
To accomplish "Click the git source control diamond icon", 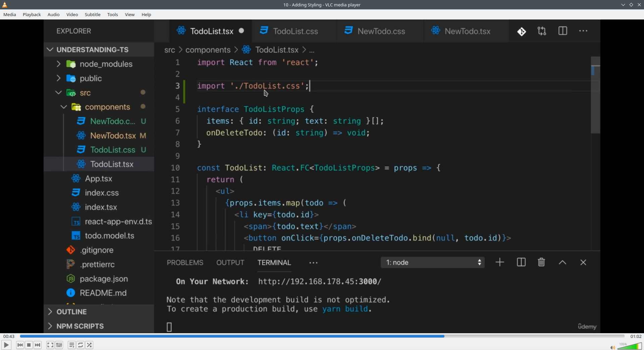I will pyautogui.click(x=522, y=32).
